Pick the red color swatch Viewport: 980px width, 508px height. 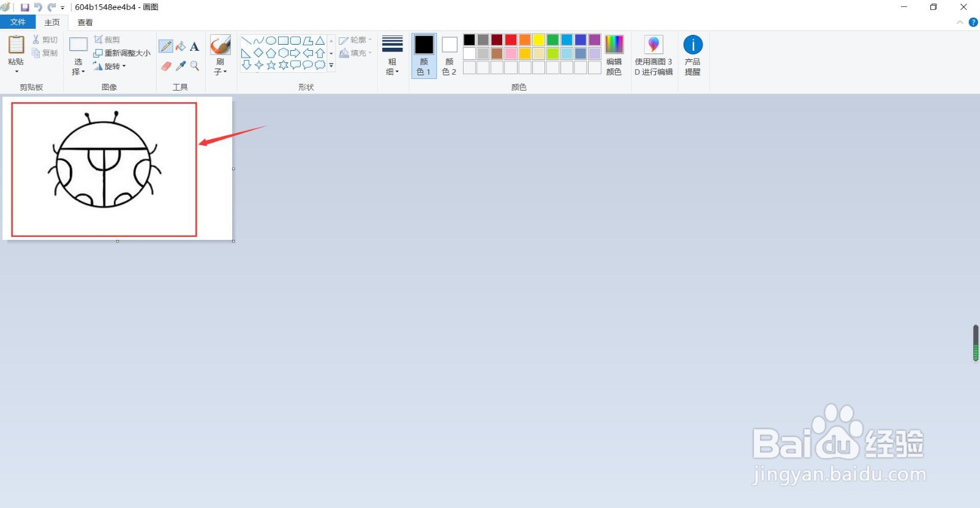511,40
